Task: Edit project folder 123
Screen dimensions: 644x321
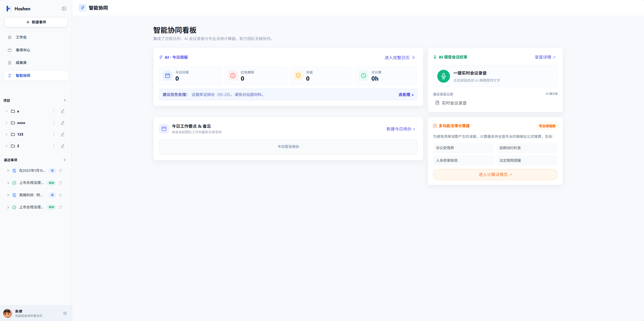Action: pyautogui.click(x=63, y=134)
